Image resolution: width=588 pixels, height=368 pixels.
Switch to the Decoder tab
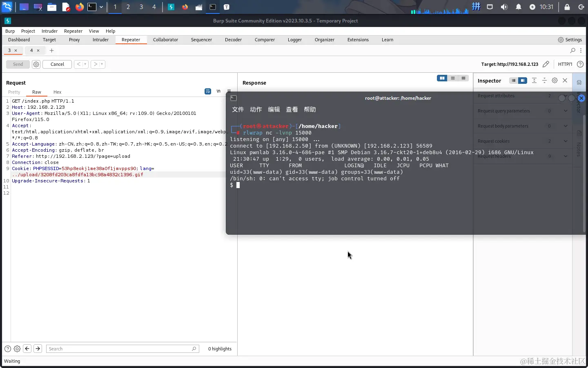(x=233, y=40)
